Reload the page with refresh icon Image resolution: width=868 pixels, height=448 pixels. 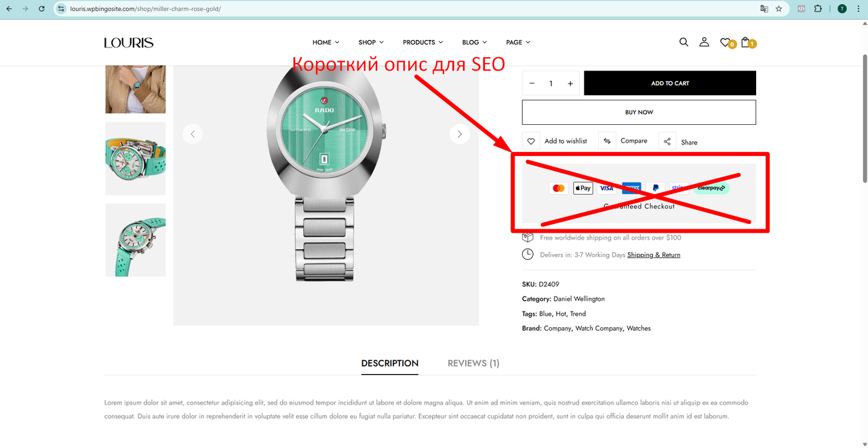coord(41,9)
